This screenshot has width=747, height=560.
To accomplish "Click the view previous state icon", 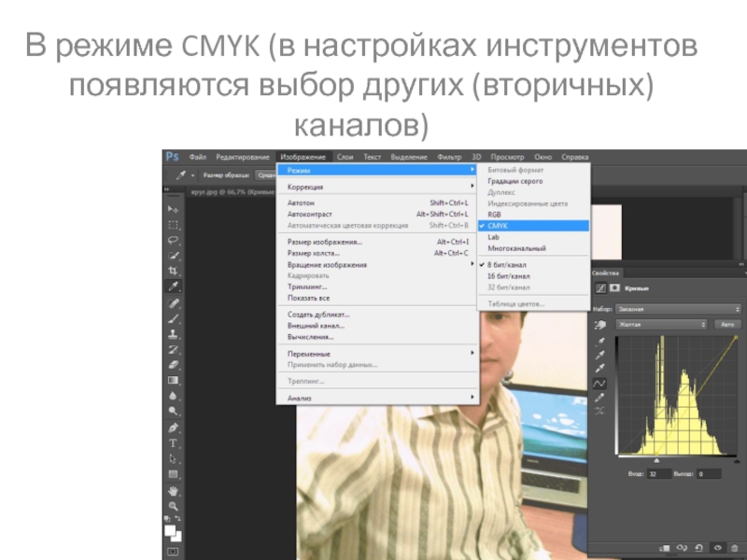I will tap(682, 548).
